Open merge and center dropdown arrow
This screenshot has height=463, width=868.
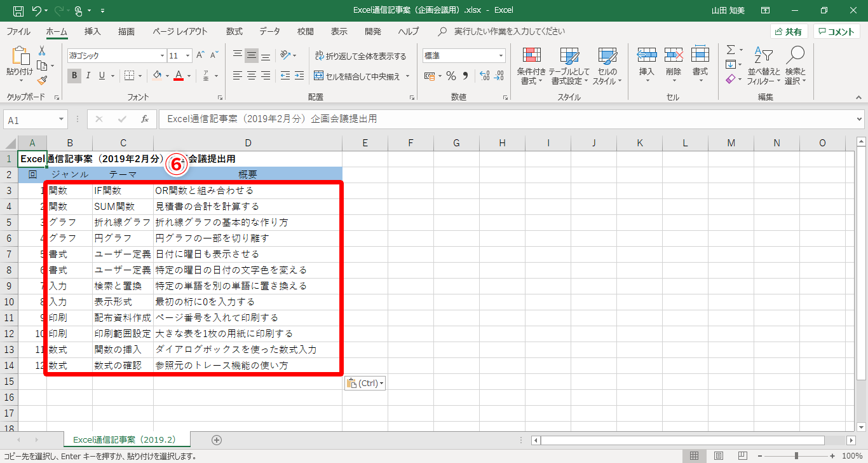408,76
